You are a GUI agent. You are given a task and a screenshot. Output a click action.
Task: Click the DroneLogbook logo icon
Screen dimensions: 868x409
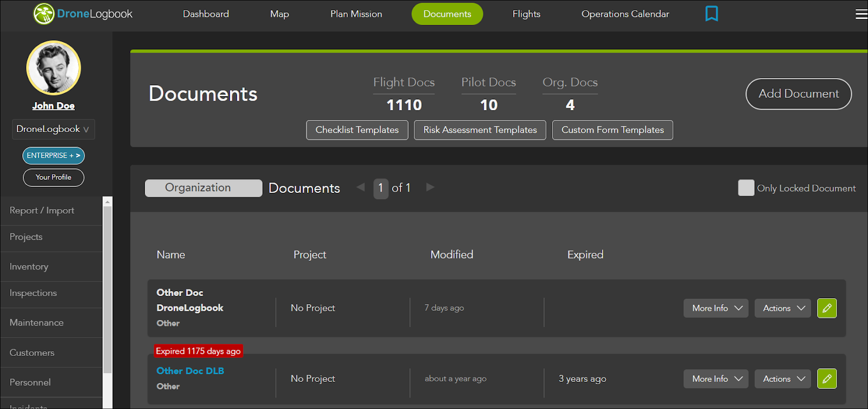pyautogui.click(x=44, y=14)
